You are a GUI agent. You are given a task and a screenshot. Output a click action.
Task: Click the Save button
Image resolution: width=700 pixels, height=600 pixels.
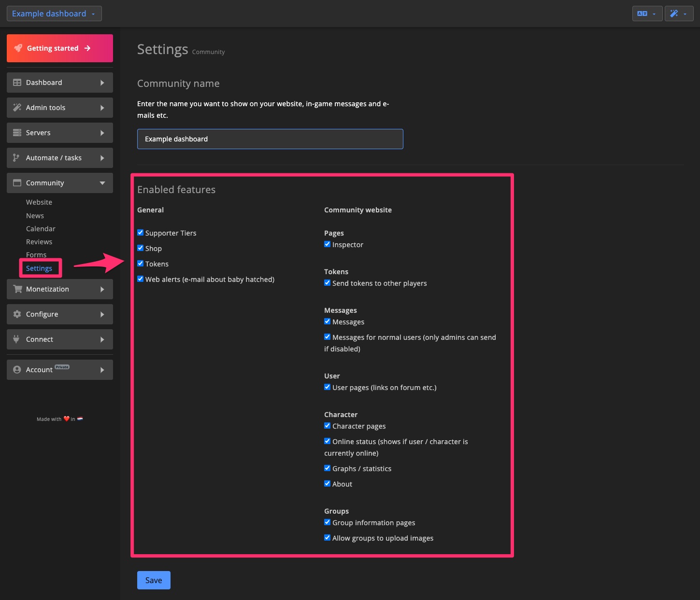coord(153,580)
